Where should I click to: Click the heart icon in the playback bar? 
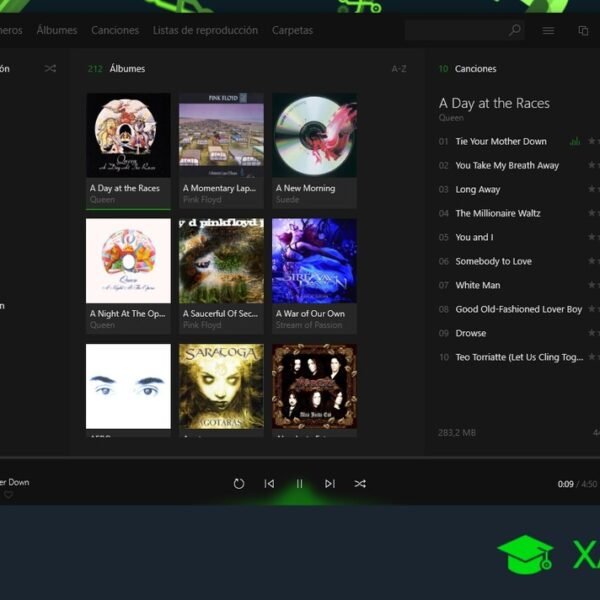tap(8, 495)
